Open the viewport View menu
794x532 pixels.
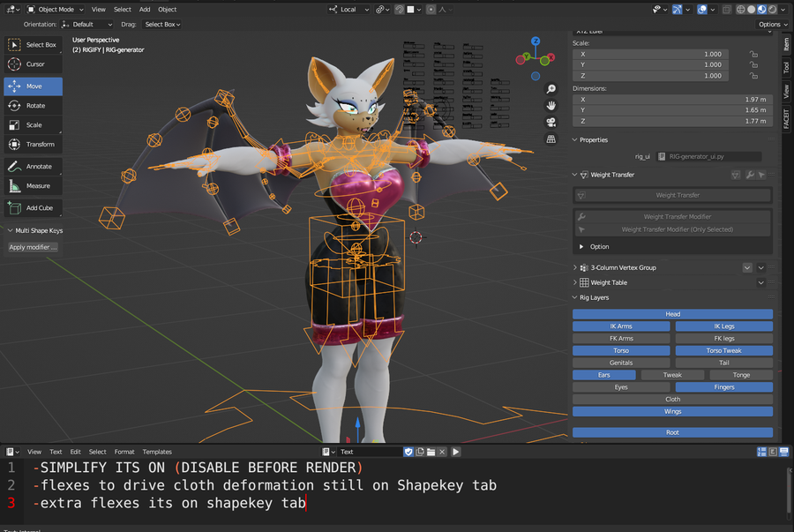tap(99, 10)
